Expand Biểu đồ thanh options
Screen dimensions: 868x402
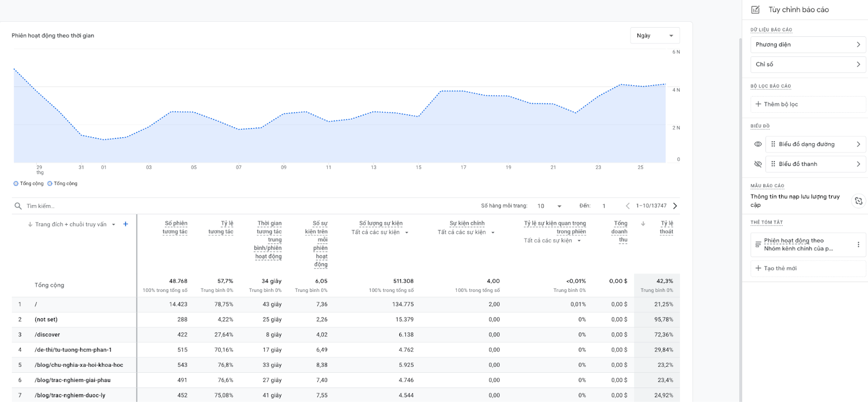pos(815,164)
